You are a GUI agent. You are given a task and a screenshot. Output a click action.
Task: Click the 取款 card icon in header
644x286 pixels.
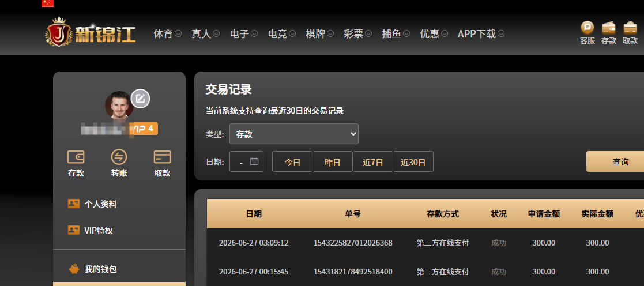point(630,28)
